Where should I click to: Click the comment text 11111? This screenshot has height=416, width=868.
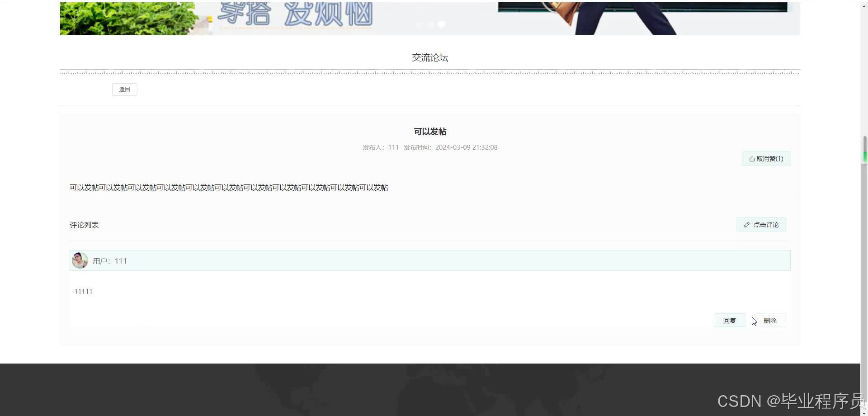coord(83,292)
